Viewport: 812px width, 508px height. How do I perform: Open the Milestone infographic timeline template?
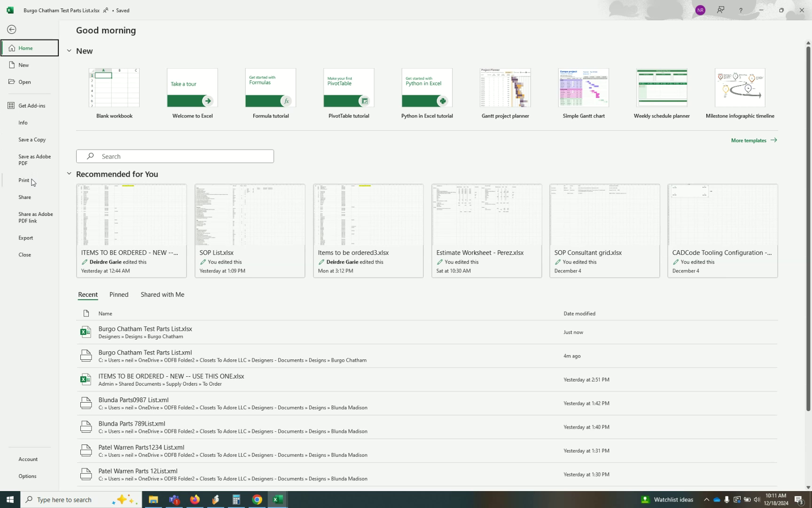[740, 94]
